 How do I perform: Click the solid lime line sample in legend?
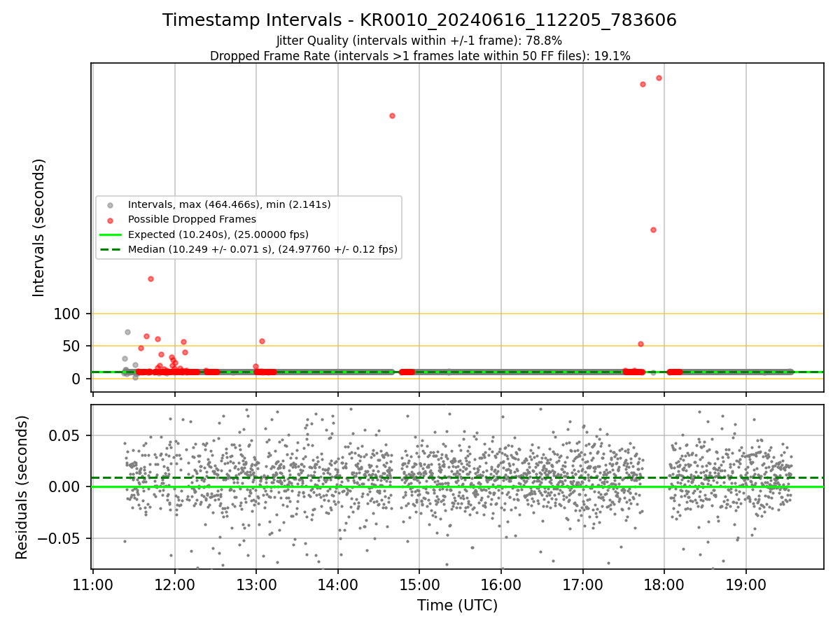[x=110, y=234]
